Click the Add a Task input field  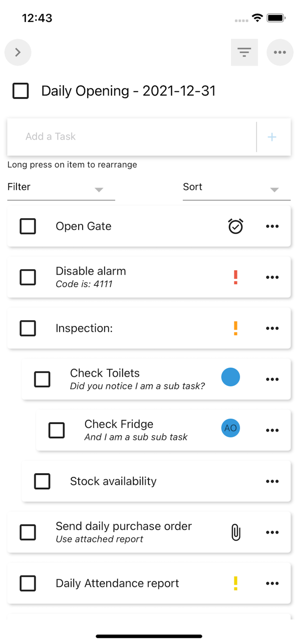point(129,137)
